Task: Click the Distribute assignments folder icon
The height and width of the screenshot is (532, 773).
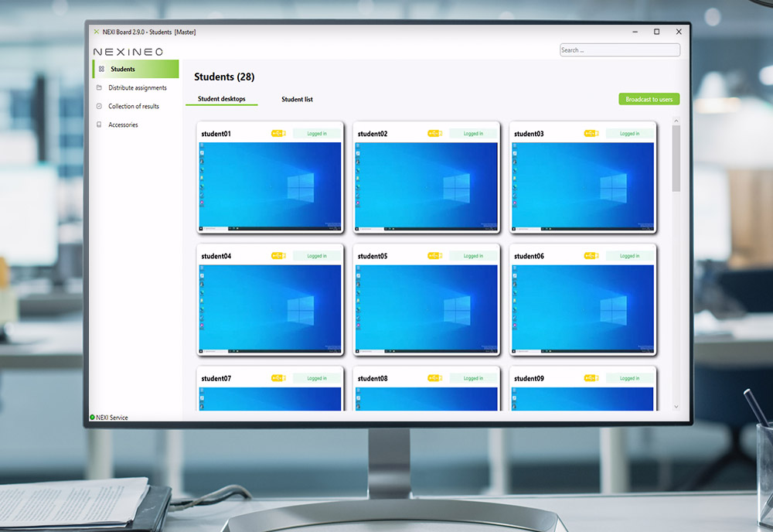Action: tap(99, 88)
